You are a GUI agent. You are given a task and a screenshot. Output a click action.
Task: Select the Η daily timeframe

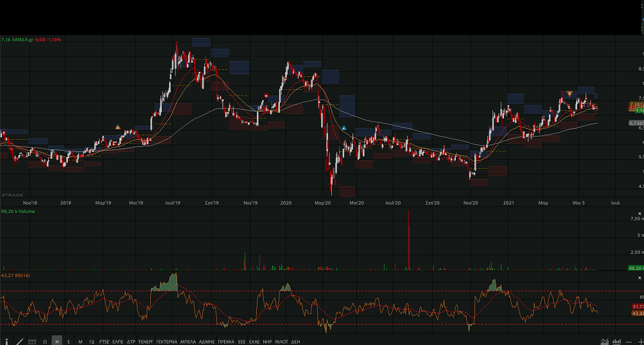pos(57,342)
